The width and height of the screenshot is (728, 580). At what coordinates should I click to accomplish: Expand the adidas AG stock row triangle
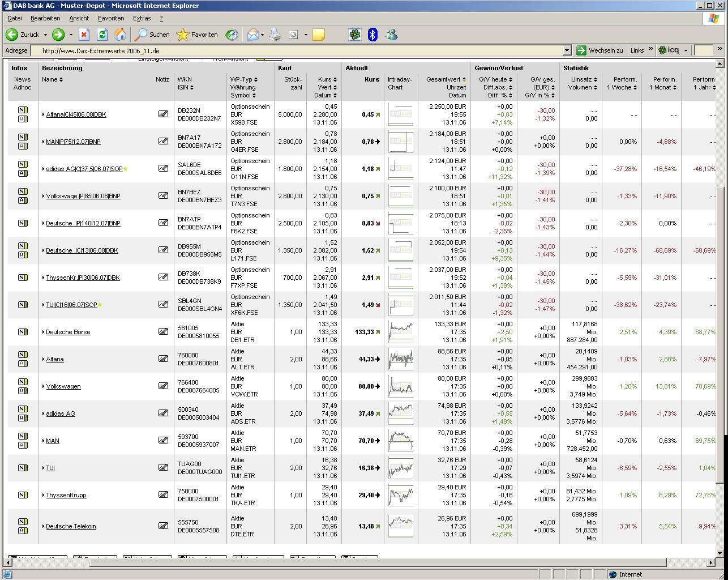(44, 413)
